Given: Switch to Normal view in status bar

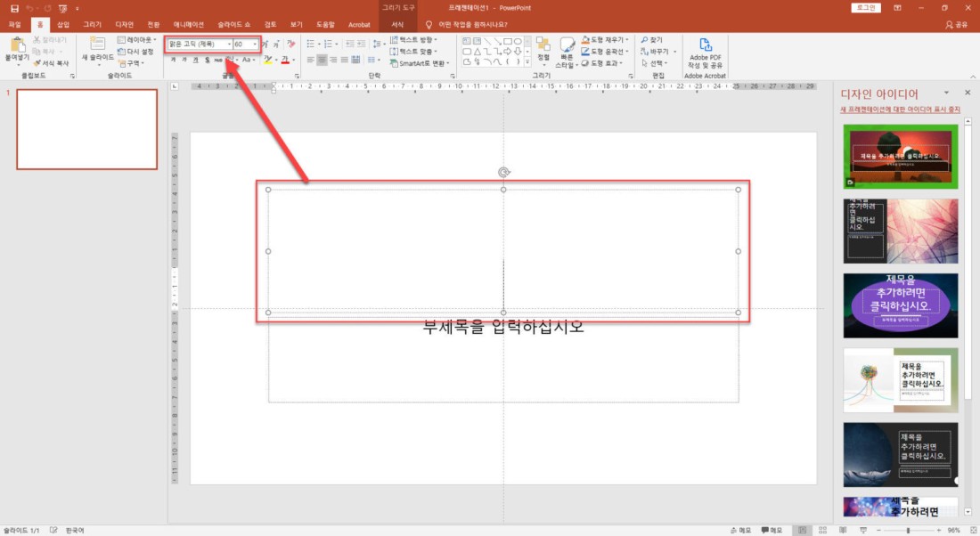Looking at the screenshot, I should (x=802, y=530).
